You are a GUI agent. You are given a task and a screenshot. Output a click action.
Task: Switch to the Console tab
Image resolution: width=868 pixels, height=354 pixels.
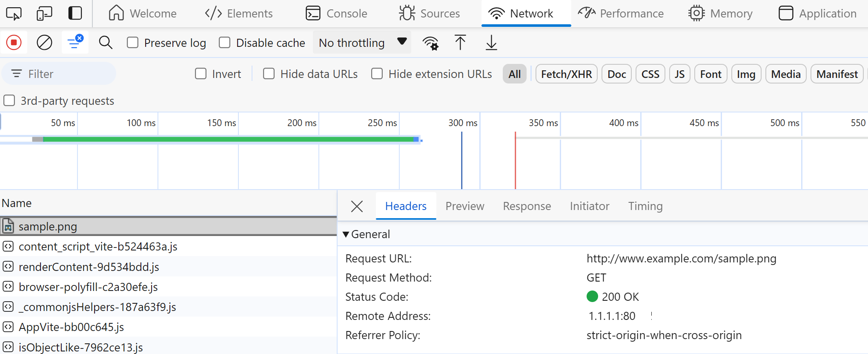pyautogui.click(x=336, y=14)
